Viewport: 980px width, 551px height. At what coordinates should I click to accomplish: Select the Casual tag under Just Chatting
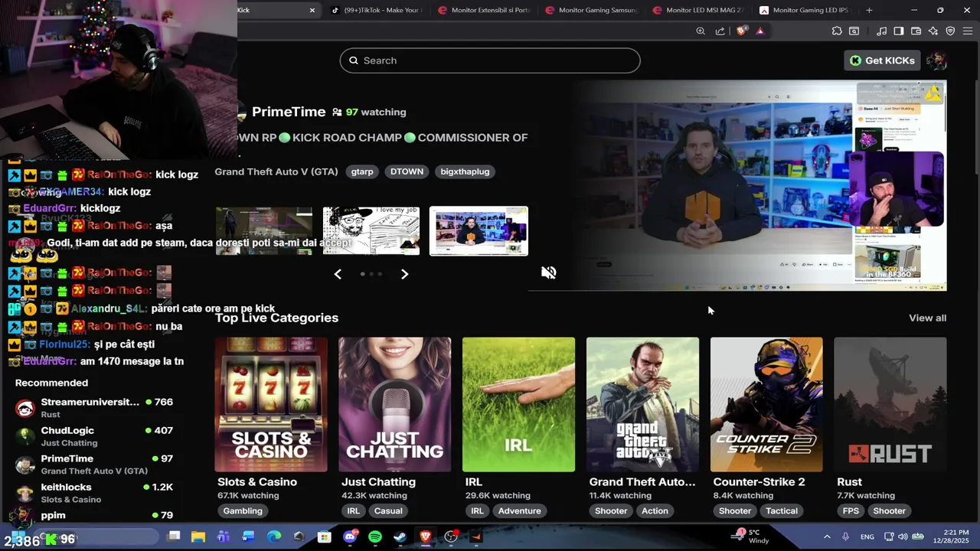tap(388, 510)
